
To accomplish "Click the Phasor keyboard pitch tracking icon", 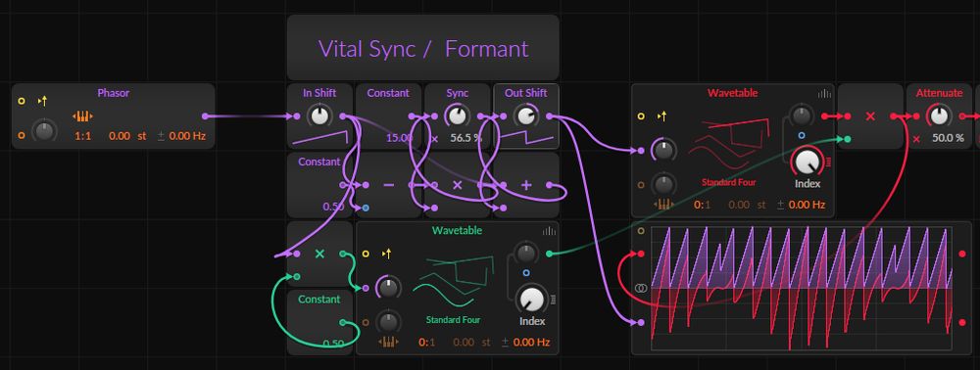I will point(82,116).
